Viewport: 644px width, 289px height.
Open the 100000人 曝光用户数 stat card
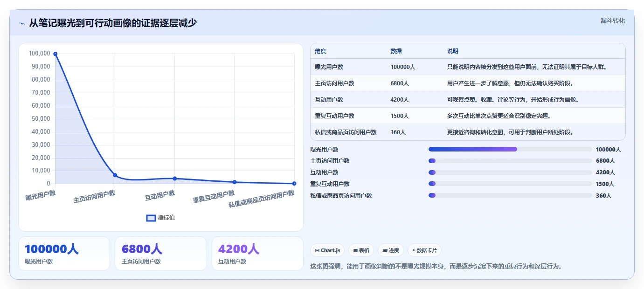(x=64, y=254)
